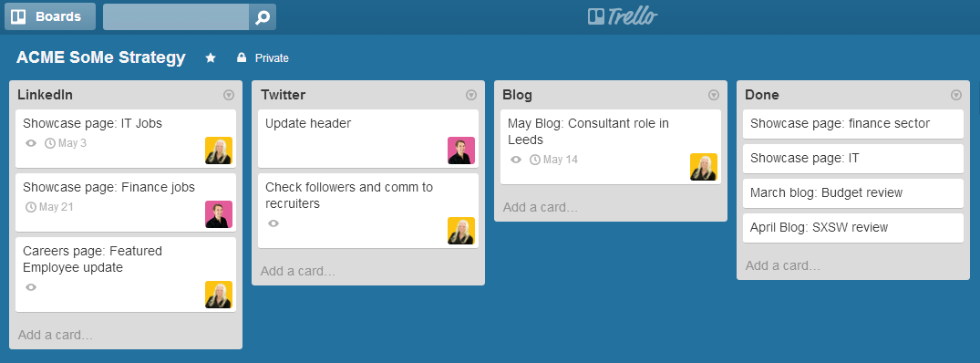Click the search magnifier icon
This screenshot has height=363, width=980.
263,16
